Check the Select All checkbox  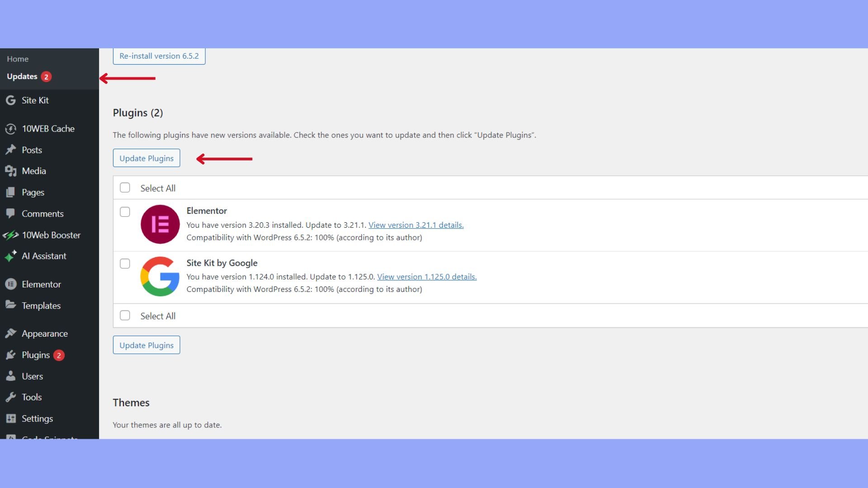[125, 188]
